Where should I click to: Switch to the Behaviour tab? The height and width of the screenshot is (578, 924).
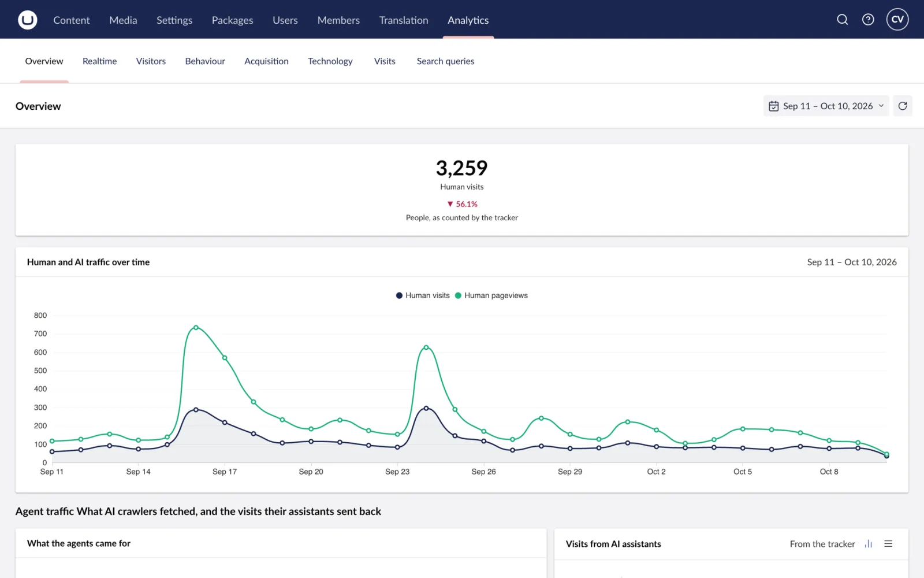(205, 61)
